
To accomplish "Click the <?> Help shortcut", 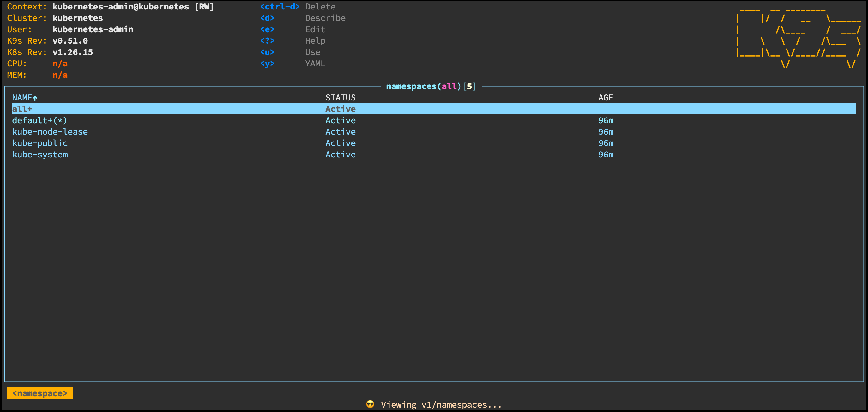I will coord(292,41).
